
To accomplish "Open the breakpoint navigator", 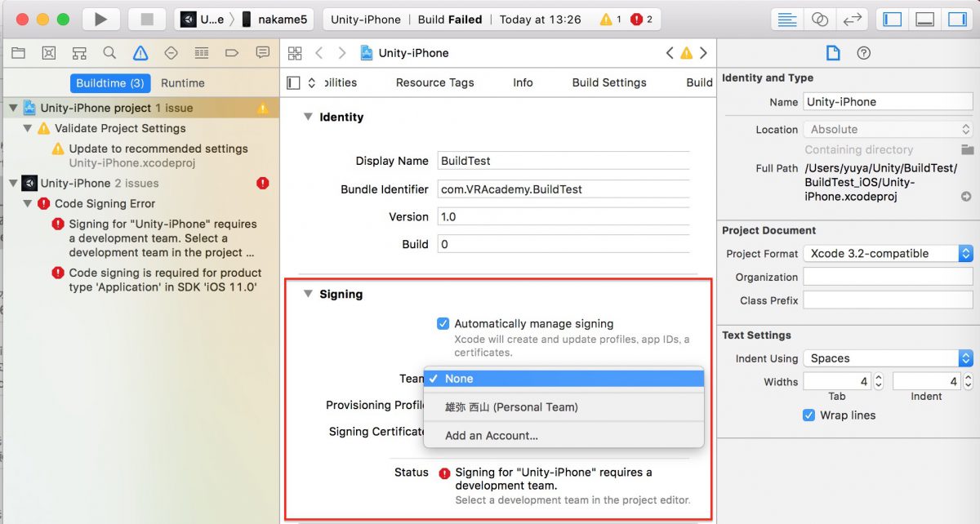I will (232, 53).
